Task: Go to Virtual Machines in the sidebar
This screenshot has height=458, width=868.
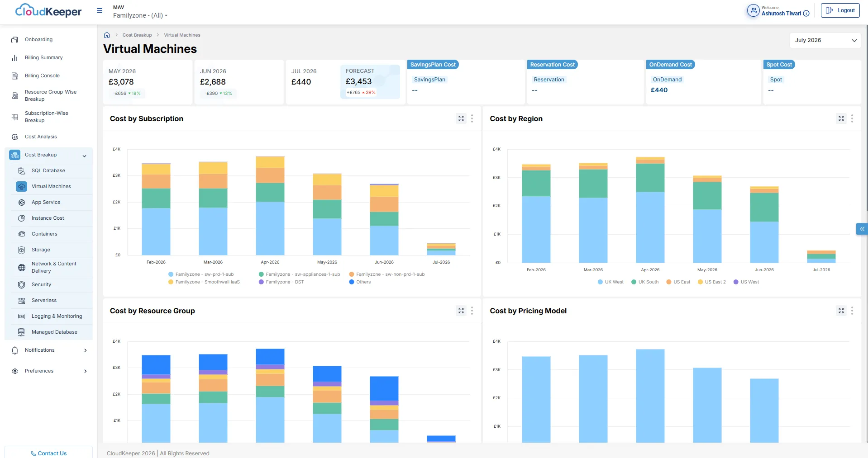Action: click(x=51, y=186)
